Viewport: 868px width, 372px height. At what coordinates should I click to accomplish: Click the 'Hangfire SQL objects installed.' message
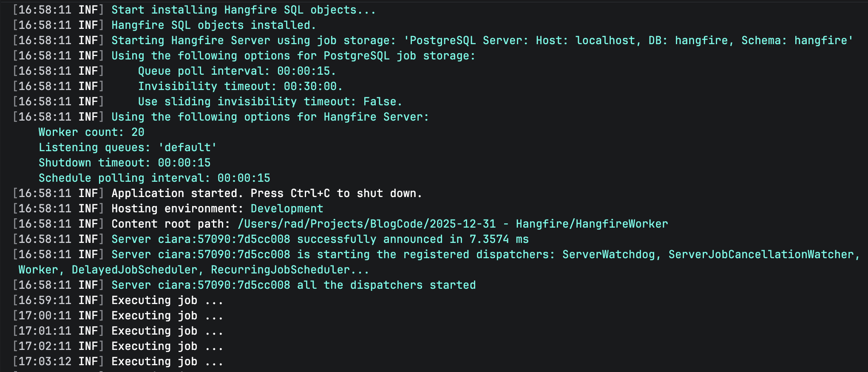click(x=213, y=25)
